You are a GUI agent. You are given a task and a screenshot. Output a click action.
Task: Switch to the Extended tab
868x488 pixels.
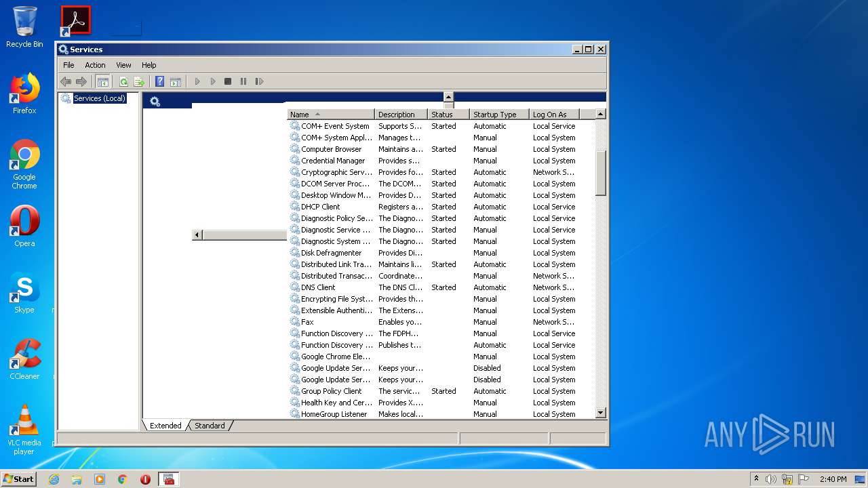(165, 426)
